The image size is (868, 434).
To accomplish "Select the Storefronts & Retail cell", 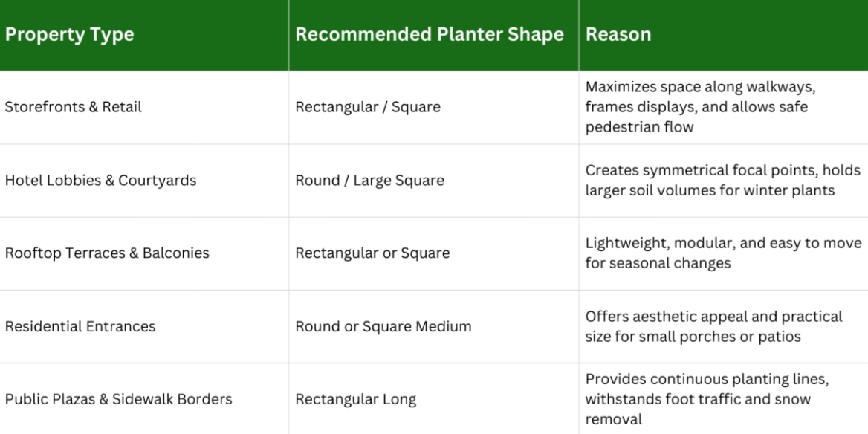I will click(x=73, y=107).
